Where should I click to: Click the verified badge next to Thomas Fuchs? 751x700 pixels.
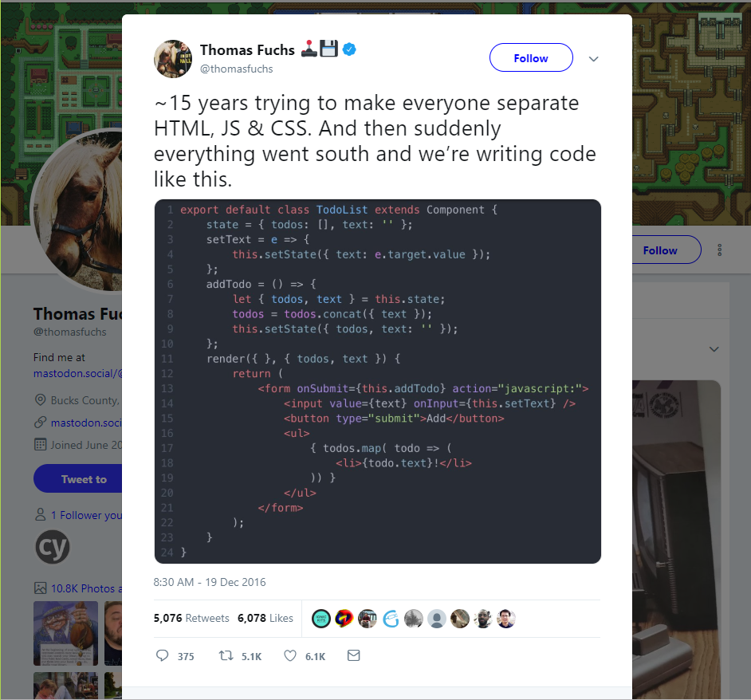[350, 49]
